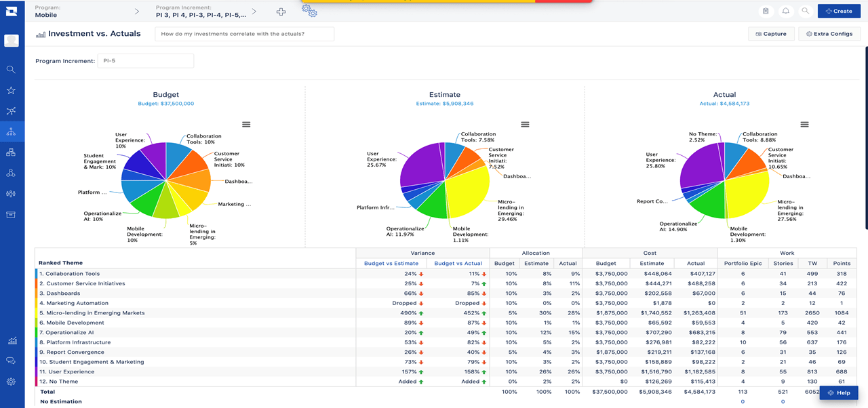The height and width of the screenshot is (408, 868).
Task: Click the network nodes sidebar icon
Action: 11,111
